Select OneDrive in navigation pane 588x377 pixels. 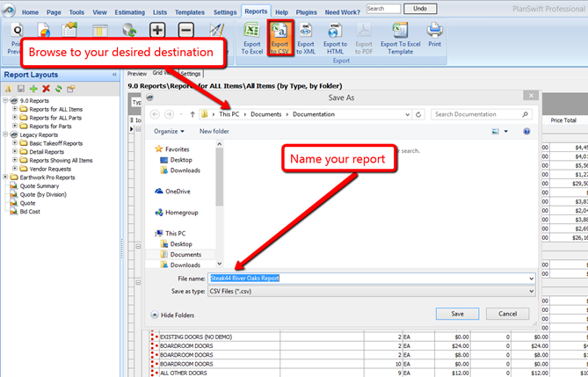178,192
